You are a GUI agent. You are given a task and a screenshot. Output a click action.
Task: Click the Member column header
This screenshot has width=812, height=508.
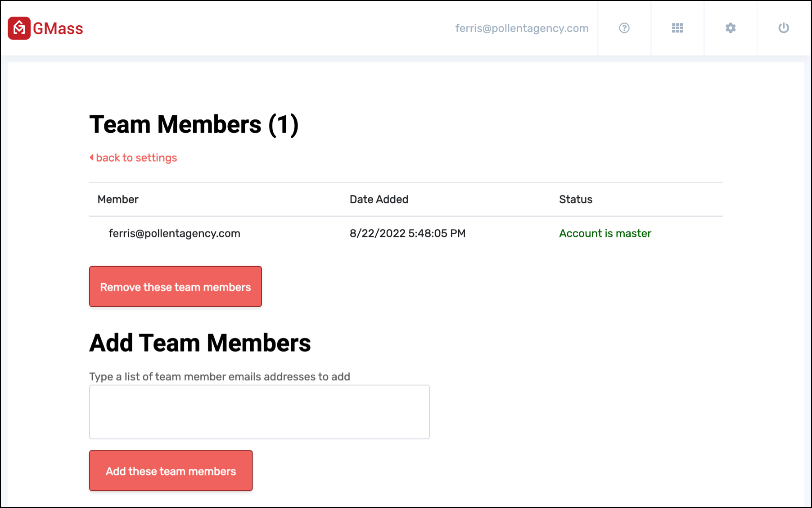click(118, 199)
